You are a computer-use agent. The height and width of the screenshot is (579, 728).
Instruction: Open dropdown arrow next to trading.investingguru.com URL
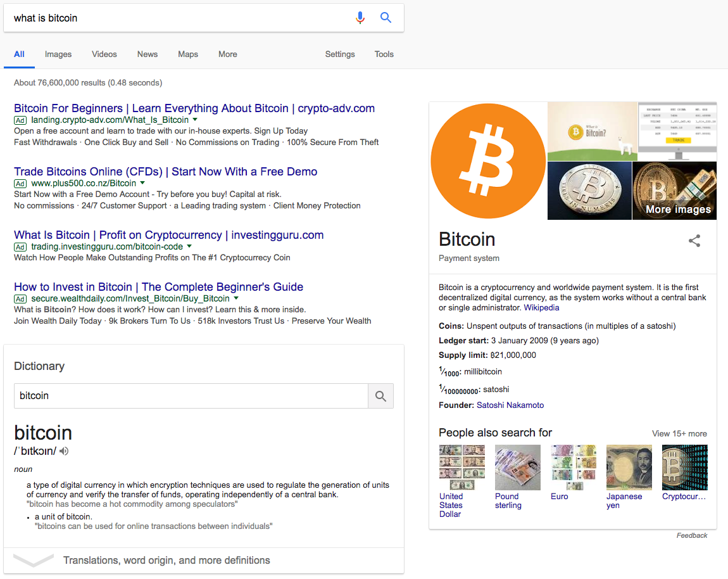189,246
